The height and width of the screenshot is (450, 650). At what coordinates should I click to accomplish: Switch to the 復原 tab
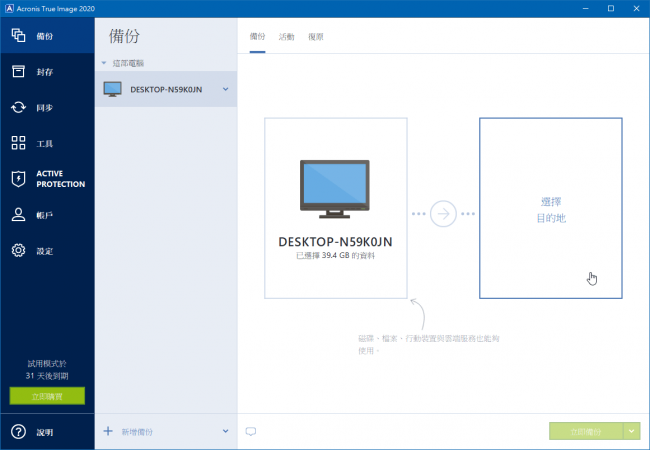[315, 37]
